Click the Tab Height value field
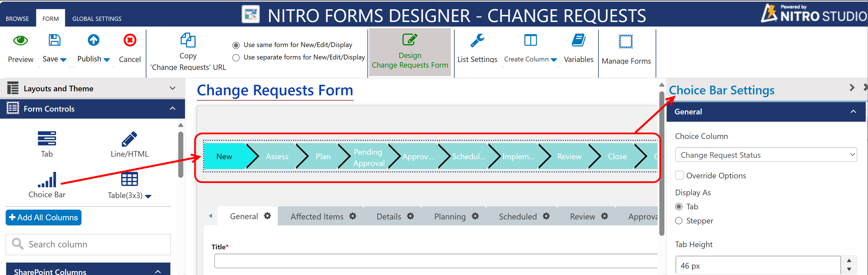Screen dimensions: 868x275 758,265
